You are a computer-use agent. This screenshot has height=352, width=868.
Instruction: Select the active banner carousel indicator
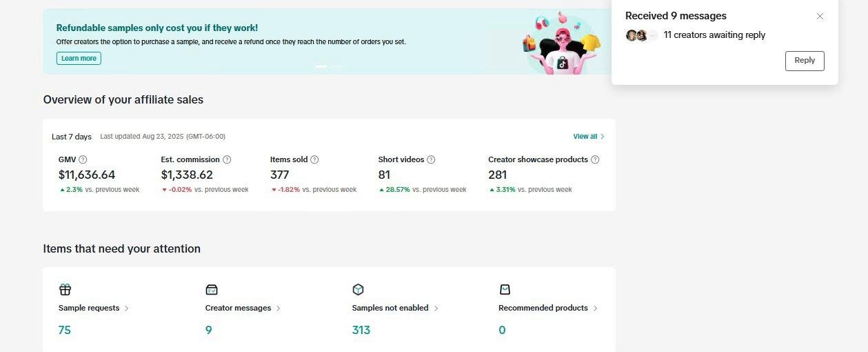pyautogui.click(x=321, y=66)
